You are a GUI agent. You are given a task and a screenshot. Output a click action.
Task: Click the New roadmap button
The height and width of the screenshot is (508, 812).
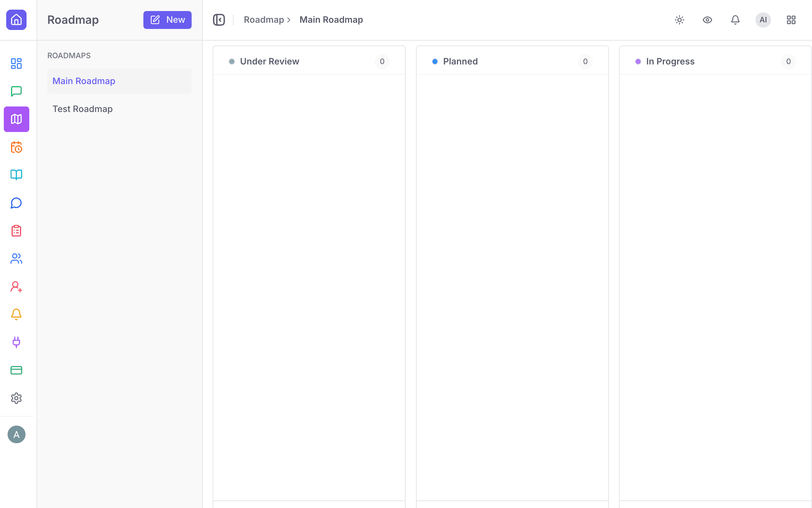(167, 20)
